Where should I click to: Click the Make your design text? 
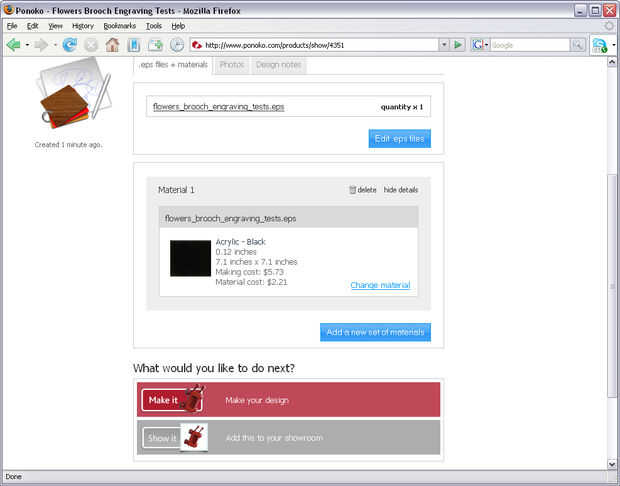pyautogui.click(x=257, y=400)
